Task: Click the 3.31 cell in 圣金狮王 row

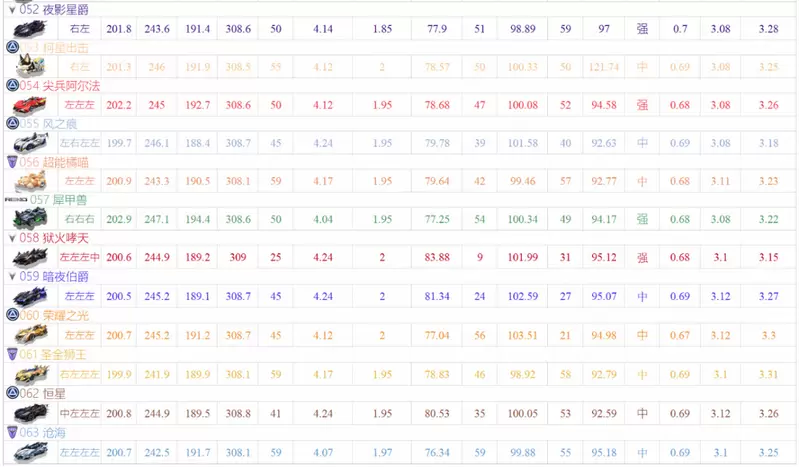Action: 768,375
